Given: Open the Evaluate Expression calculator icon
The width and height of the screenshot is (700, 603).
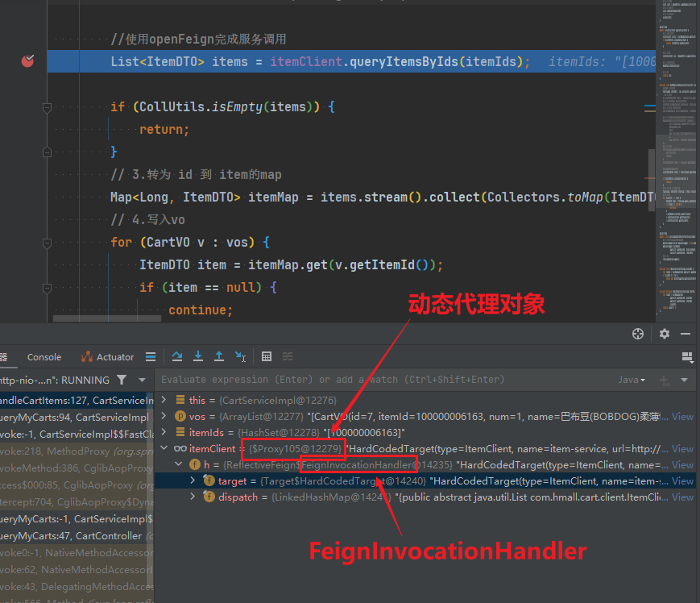Looking at the screenshot, I should pos(267,356).
